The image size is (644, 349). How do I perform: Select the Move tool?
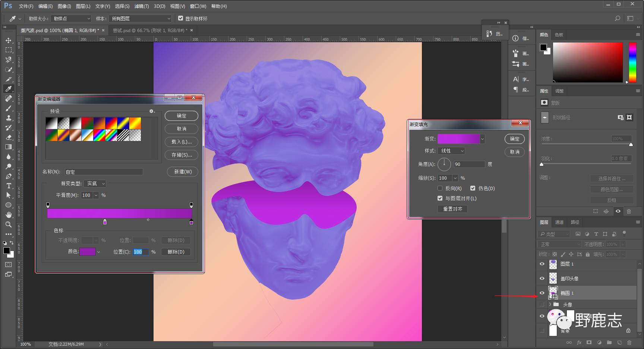(8, 40)
